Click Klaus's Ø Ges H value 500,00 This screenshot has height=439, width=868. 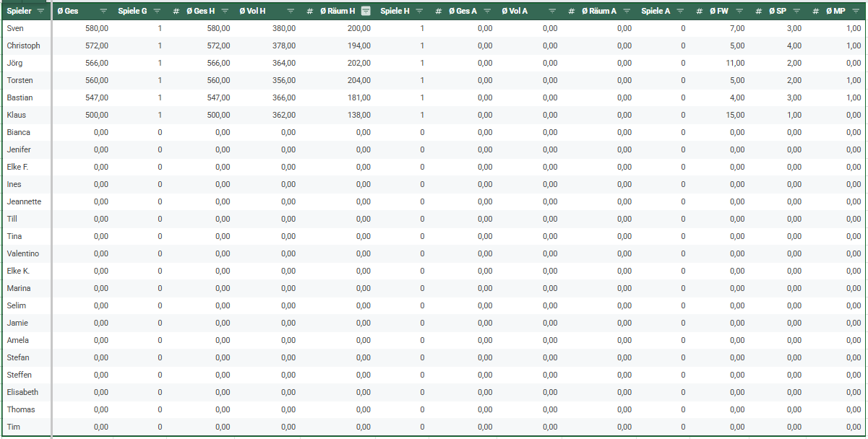click(x=218, y=115)
